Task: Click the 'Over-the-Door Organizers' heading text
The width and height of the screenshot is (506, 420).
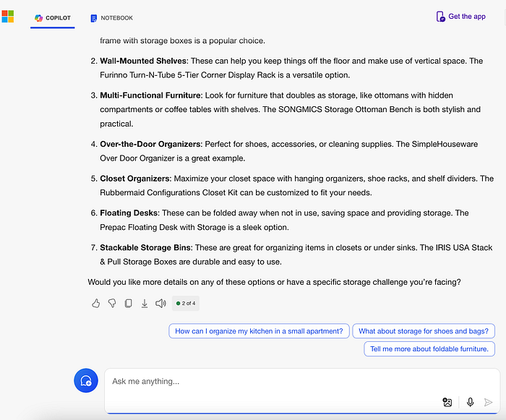Action: [150, 145]
